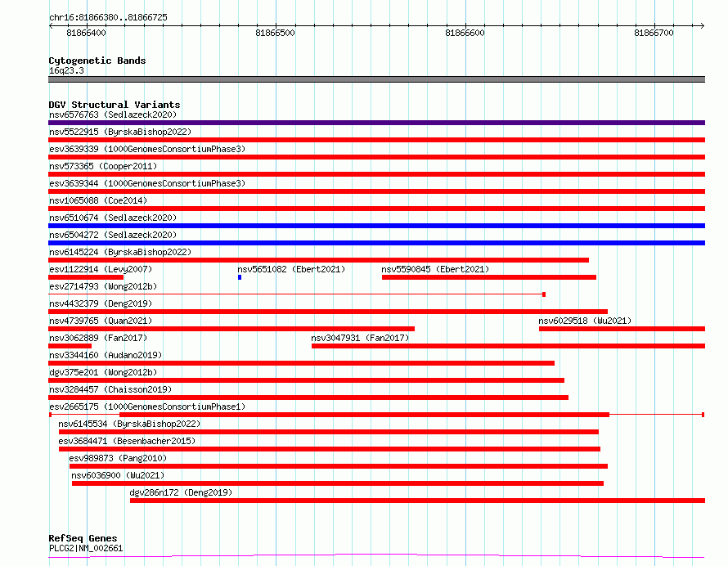Select the nsv573365 (Cooper2011) label
This screenshot has width=728, height=566.
tap(103, 166)
